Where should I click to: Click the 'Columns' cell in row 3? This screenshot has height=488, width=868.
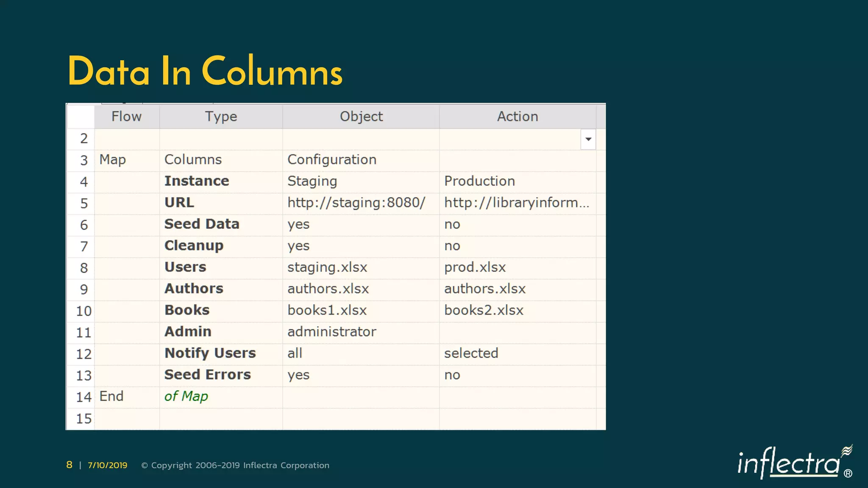(221, 161)
